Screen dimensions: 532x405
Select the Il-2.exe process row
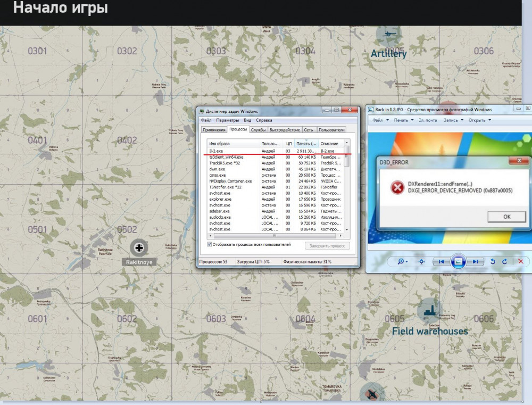(x=239, y=151)
